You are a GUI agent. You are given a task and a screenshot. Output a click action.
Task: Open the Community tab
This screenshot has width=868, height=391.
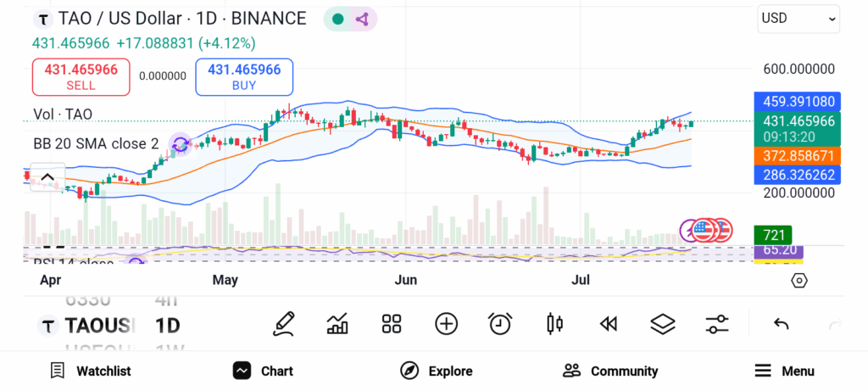[610, 371]
